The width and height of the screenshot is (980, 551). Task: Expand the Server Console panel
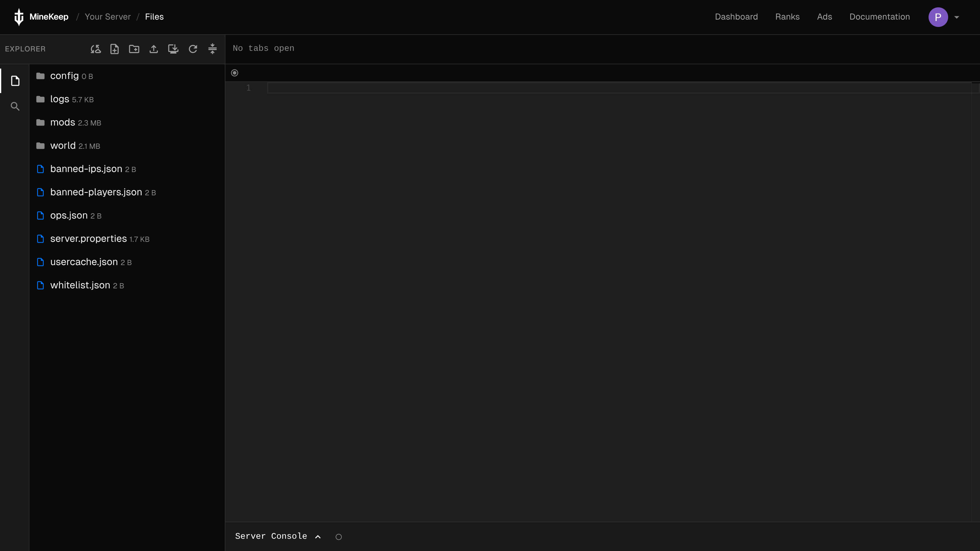click(x=318, y=537)
